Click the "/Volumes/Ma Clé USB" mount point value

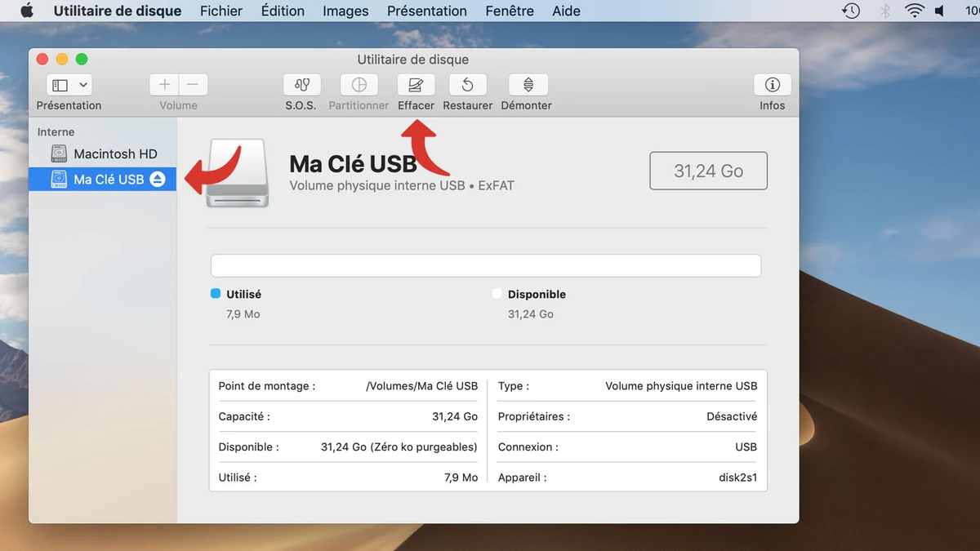click(x=421, y=386)
